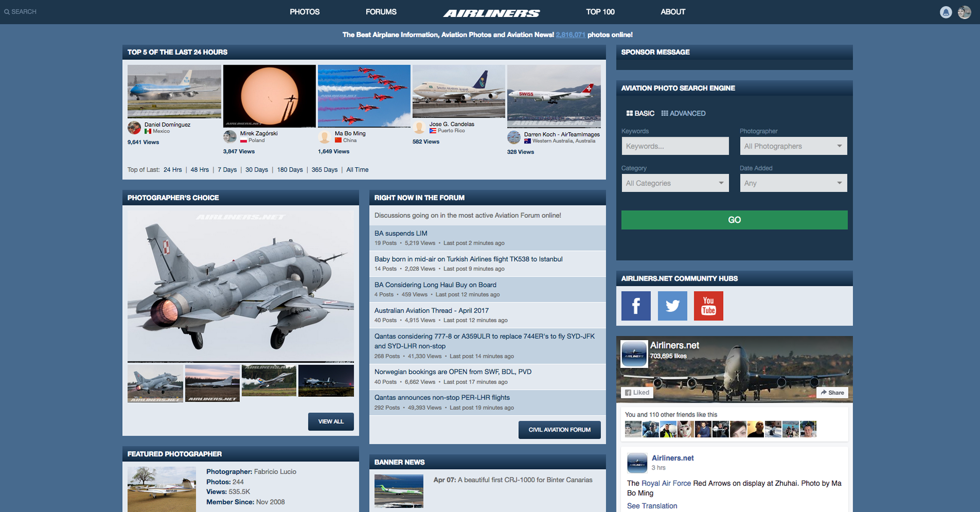Open BA Considering Long Haul thread
The image size is (980, 512).
click(x=435, y=285)
